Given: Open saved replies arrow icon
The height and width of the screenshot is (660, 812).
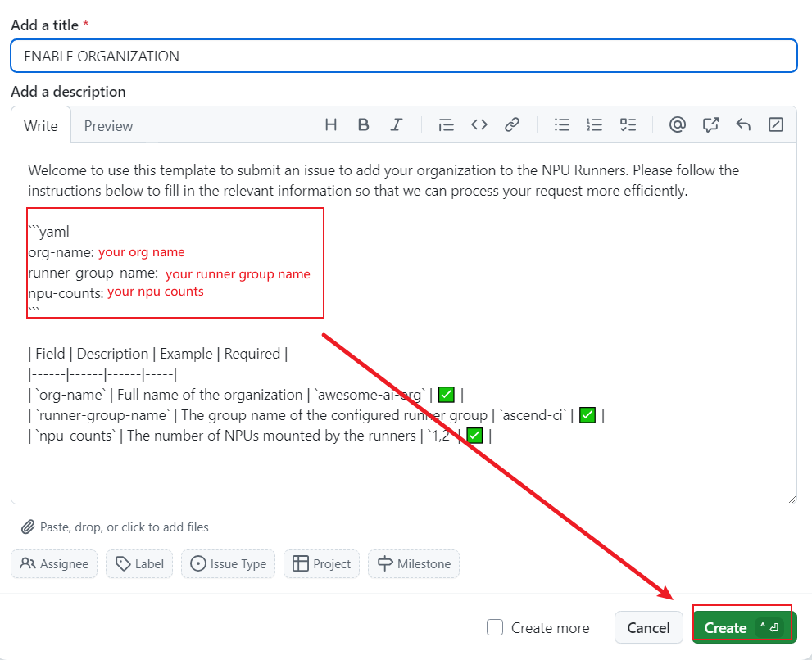Looking at the screenshot, I should (x=743, y=124).
